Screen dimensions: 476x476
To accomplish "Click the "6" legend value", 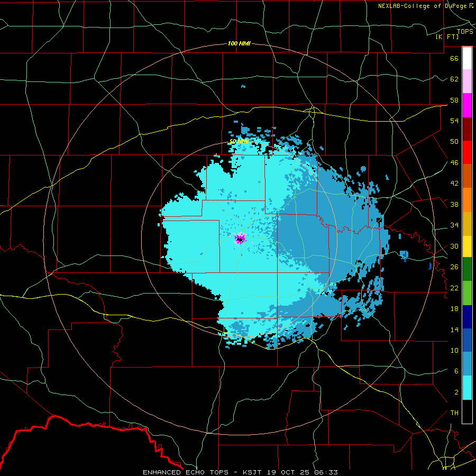I will point(456,371).
